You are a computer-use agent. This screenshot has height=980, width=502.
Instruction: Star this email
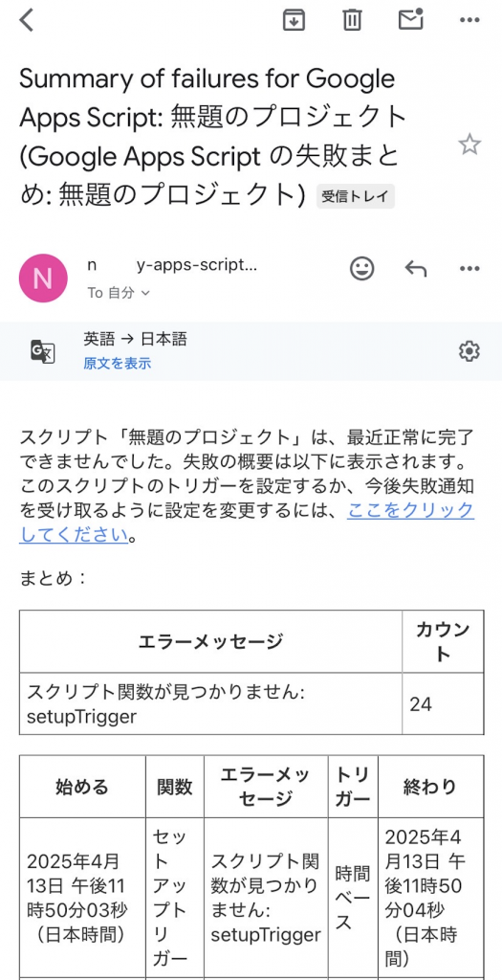pyautogui.click(x=469, y=145)
